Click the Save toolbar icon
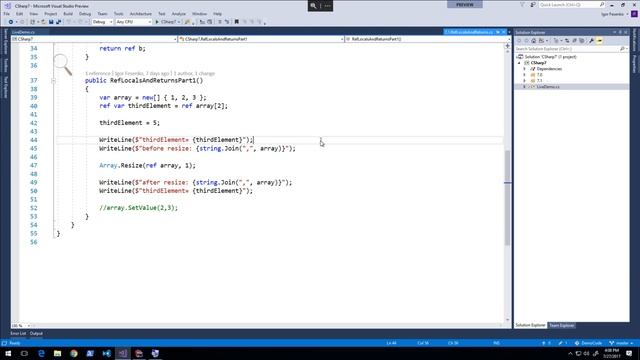640x360 pixels. (51, 22)
